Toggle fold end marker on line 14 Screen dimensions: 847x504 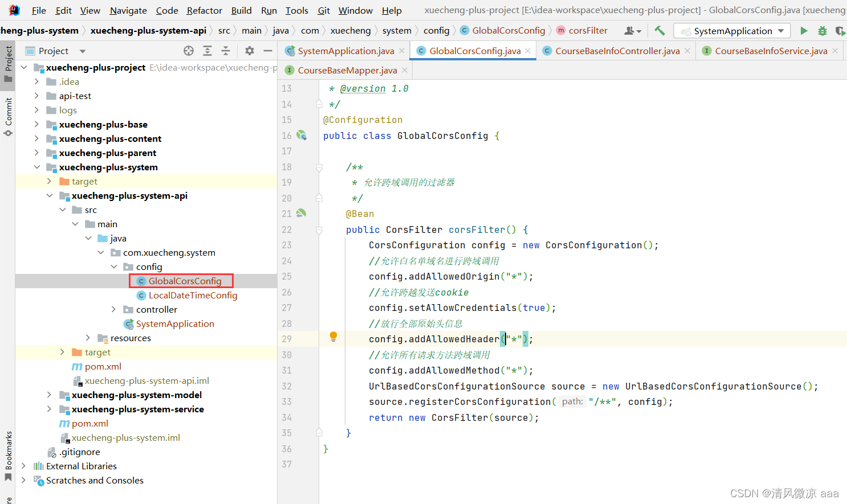[x=319, y=104]
